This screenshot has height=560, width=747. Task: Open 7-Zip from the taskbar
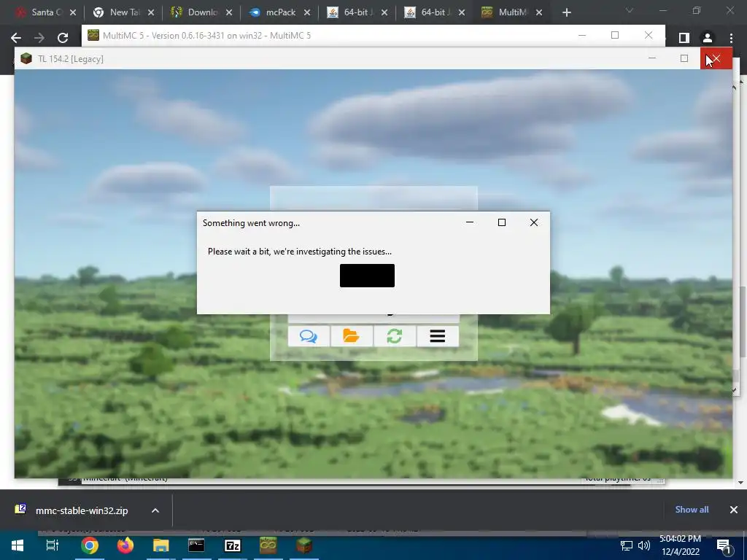233,545
